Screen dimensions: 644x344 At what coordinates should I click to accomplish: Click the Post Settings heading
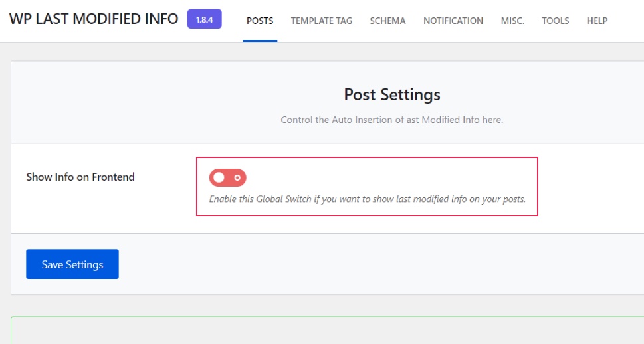coord(392,94)
